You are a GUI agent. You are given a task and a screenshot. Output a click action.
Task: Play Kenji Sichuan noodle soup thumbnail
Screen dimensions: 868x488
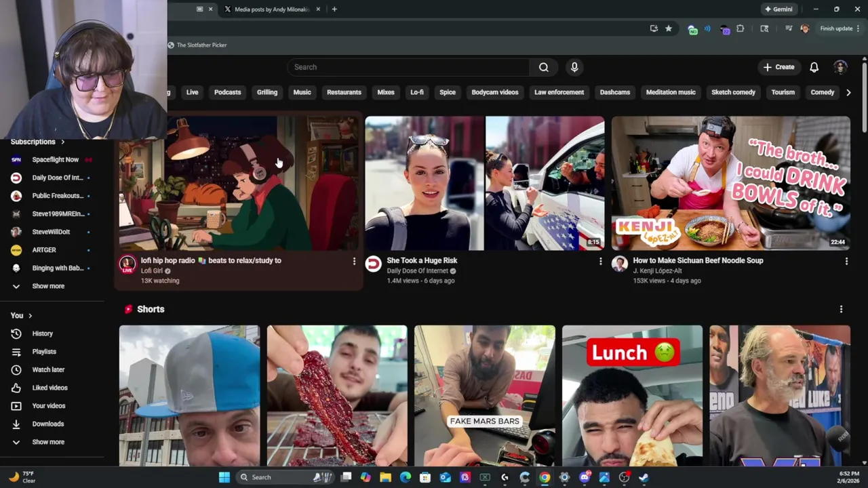730,183
